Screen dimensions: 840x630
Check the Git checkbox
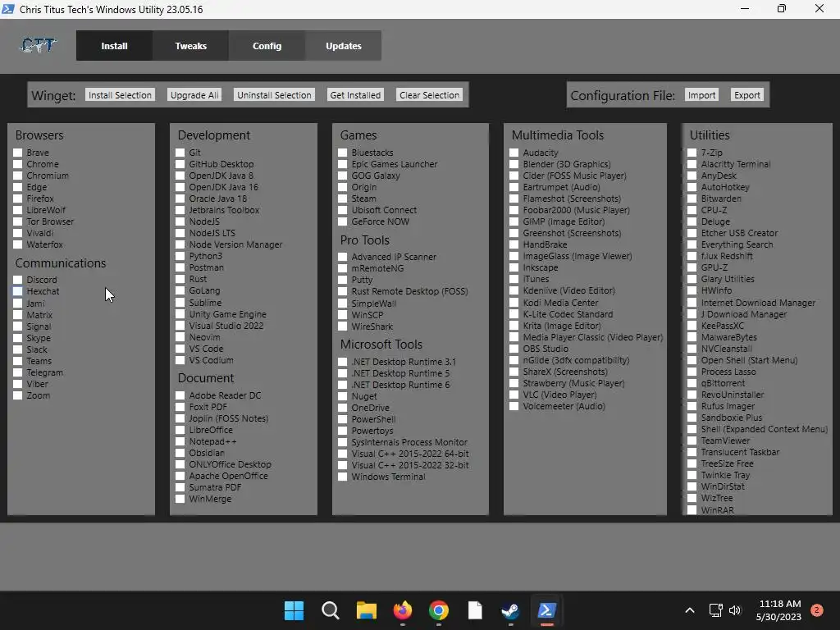(180, 153)
